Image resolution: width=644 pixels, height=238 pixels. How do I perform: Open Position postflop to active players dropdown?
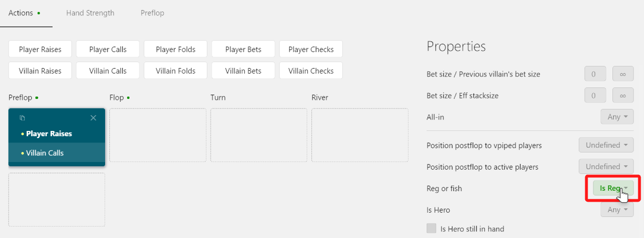pos(606,167)
